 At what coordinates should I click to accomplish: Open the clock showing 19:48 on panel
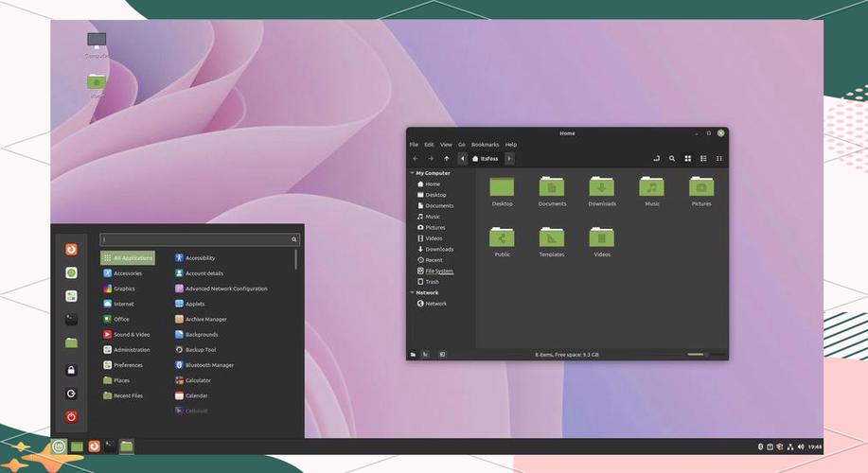tap(814, 447)
